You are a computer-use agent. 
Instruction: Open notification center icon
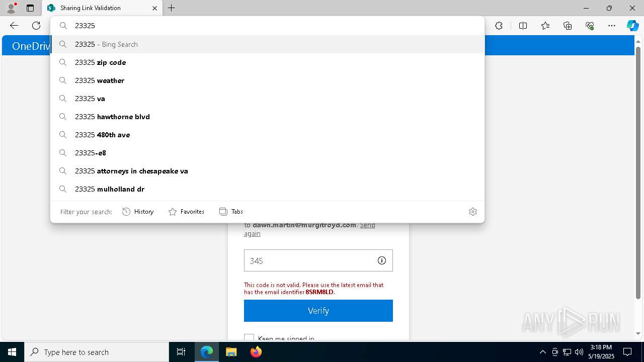tap(627, 352)
